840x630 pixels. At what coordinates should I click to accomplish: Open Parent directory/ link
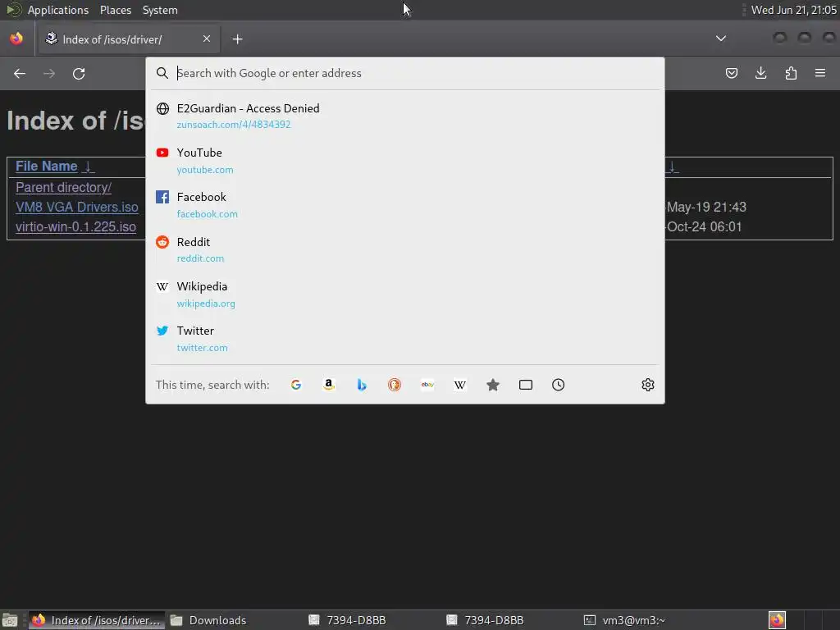tap(63, 188)
